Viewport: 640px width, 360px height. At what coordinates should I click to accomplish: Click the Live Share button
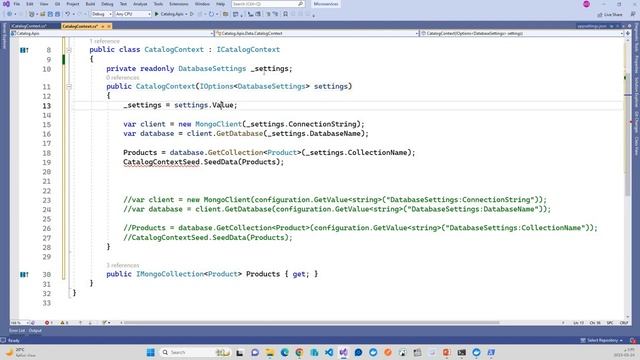tap(610, 14)
